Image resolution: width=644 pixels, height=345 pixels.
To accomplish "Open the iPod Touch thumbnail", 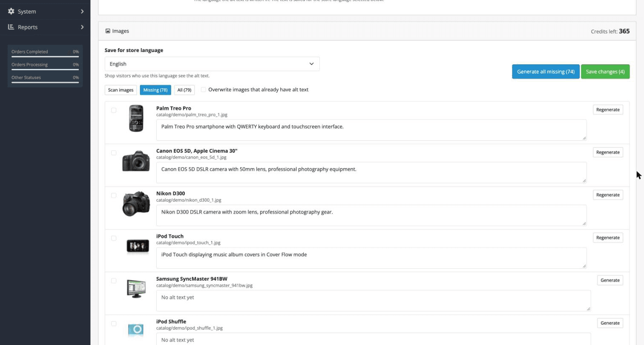I will click(138, 246).
